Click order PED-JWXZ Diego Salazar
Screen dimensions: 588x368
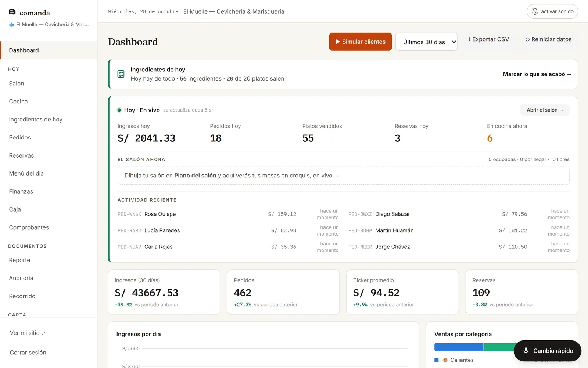[459, 214]
